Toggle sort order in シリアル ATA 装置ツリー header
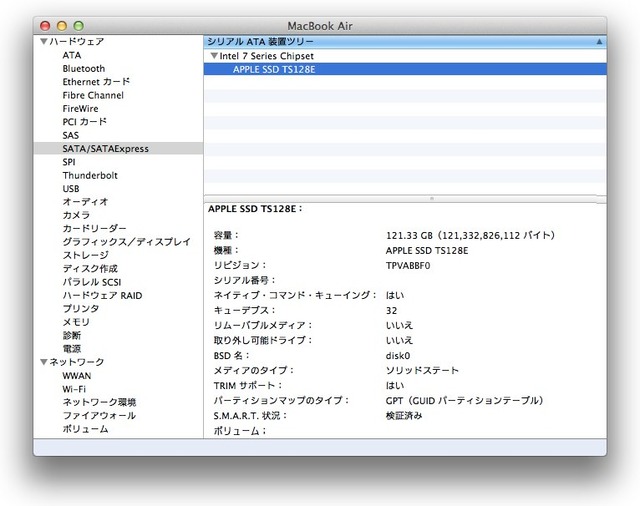640x506 pixels. [x=599, y=42]
